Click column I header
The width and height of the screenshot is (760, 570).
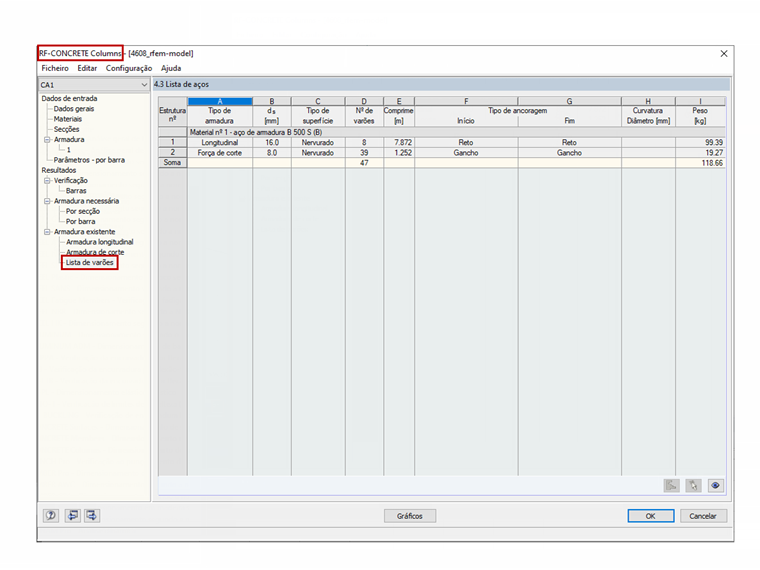(x=700, y=101)
